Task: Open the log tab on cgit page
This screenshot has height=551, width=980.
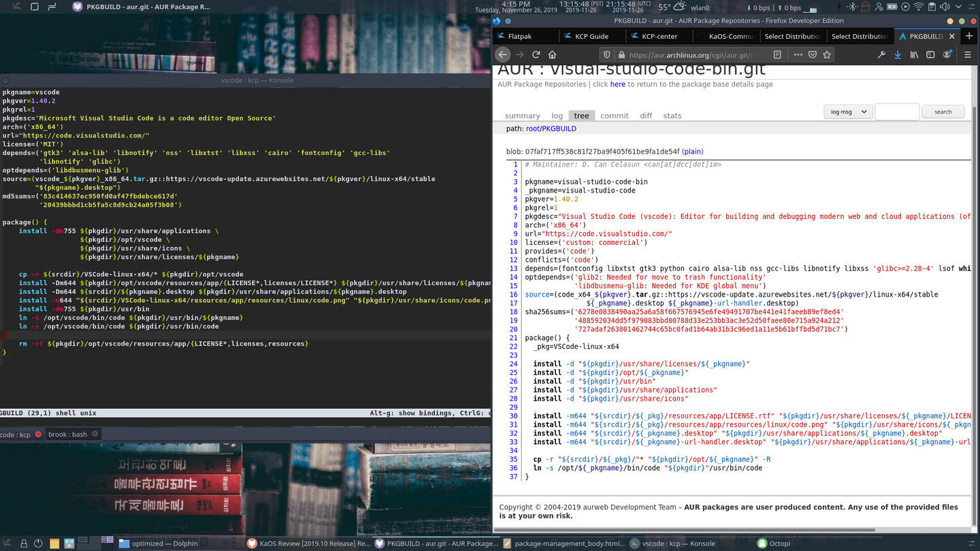Action: [x=557, y=116]
